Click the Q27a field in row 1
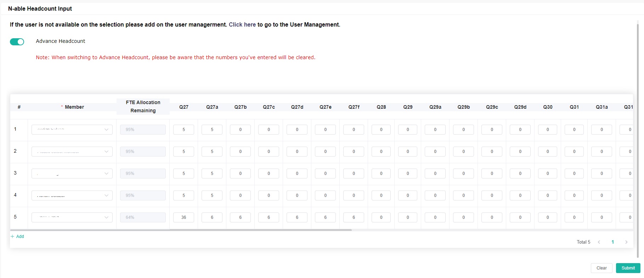 pos(212,130)
